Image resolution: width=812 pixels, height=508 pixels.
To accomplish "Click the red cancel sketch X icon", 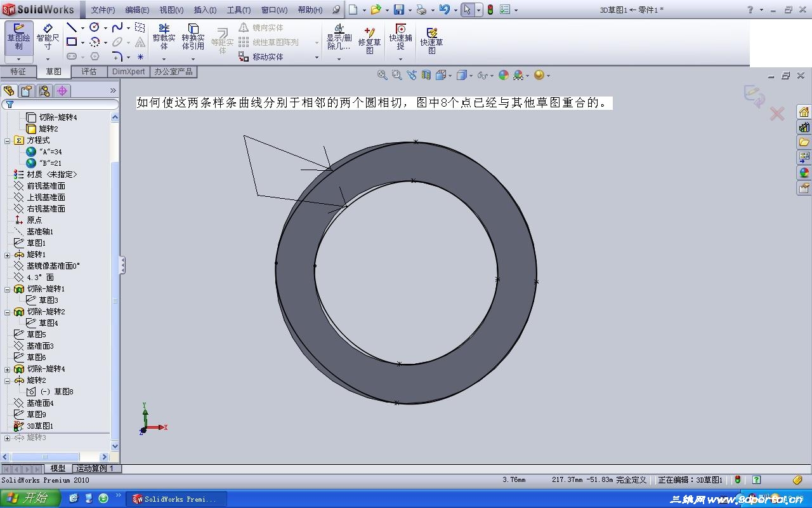I will [777, 114].
